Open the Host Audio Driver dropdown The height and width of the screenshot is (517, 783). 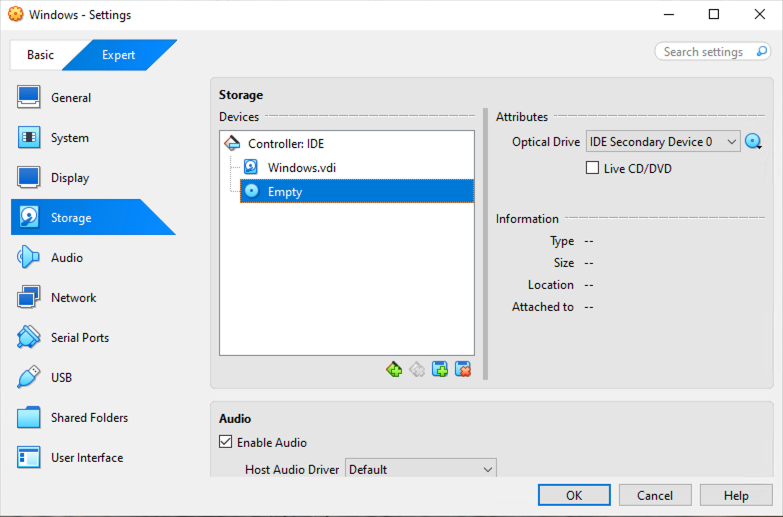click(420, 469)
